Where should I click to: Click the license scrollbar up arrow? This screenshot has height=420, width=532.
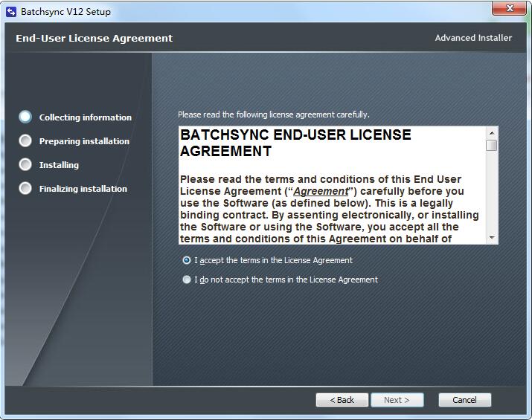(491, 133)
